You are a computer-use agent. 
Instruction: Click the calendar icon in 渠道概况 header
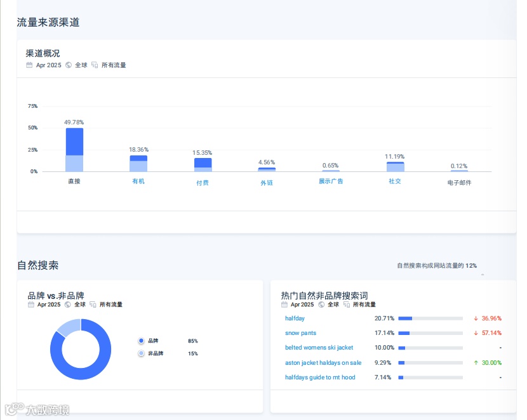coord(30,65)
